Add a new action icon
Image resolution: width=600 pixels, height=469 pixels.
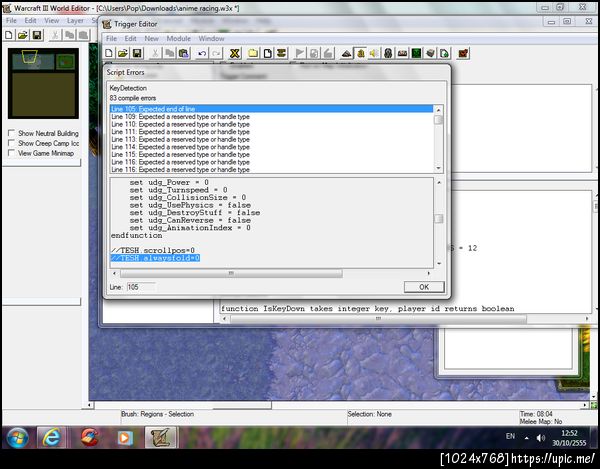pos(328,53)
